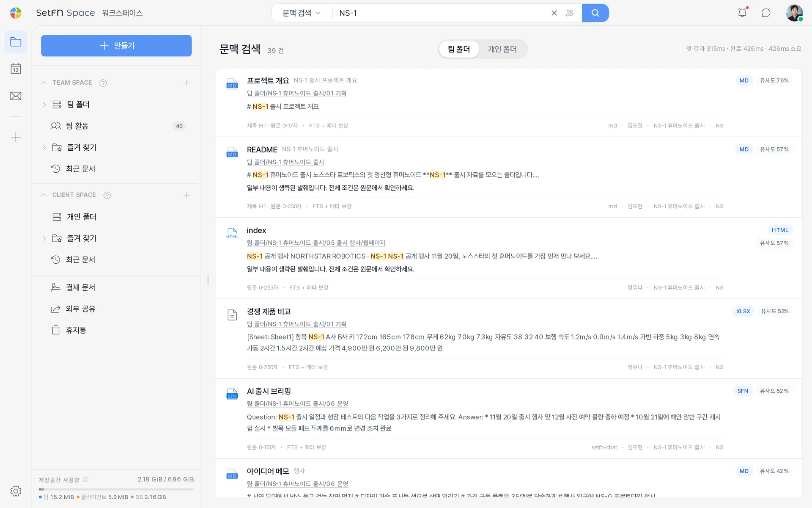
Task: Open 문맥 검색 search mode dropdown
Action: click(x=301, y=13)
